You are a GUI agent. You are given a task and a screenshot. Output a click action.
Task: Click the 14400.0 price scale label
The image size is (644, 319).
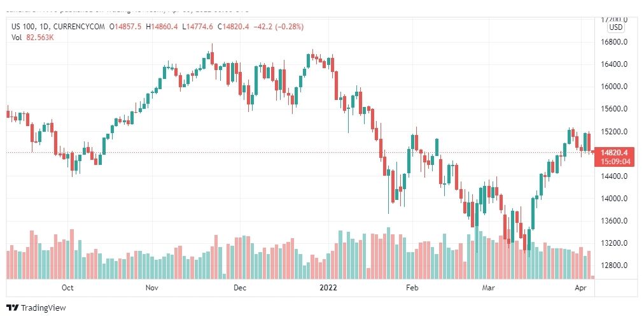tap(614, 176)
